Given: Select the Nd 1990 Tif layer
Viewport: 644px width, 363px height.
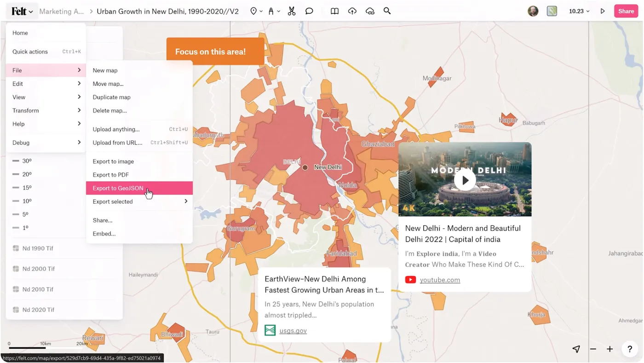Looking at the screenshot, I should [x=38, y=248].
